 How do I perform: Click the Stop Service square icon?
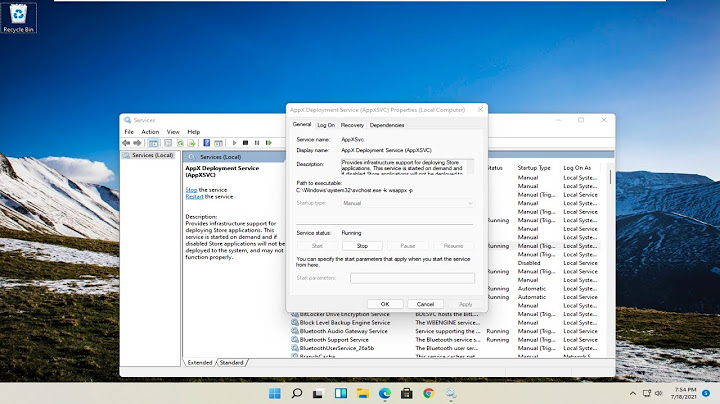pos(246,143)
